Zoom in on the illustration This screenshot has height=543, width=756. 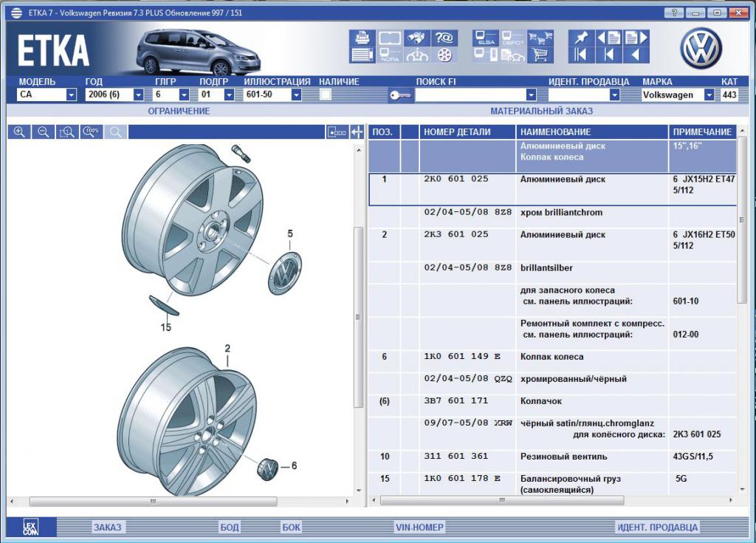[19, 132]
